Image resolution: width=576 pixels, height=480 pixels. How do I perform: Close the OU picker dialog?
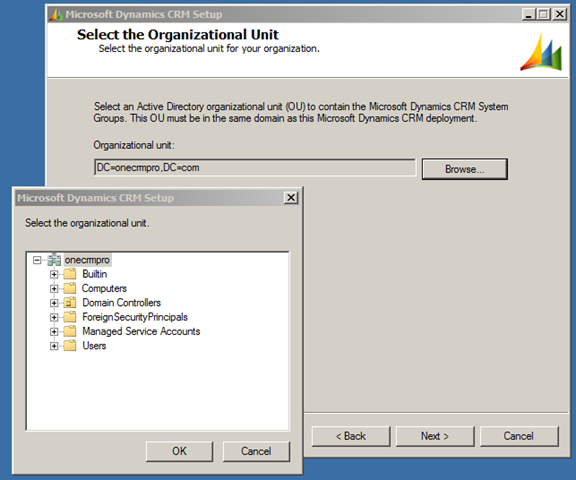291,198
